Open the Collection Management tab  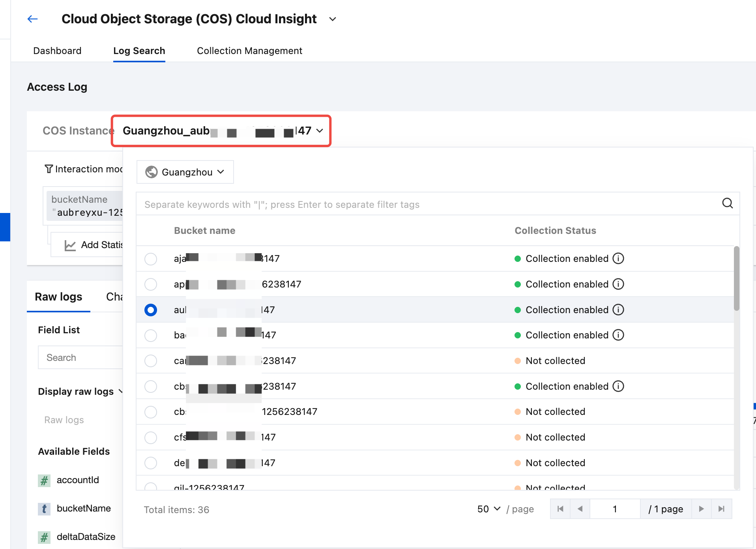pyautogui.click(x=249, y=51)
